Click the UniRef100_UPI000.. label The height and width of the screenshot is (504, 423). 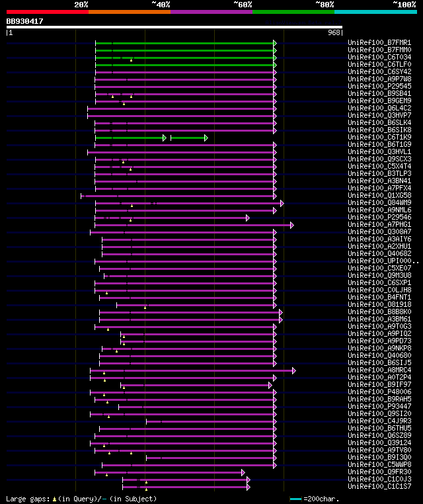[383, 261]
